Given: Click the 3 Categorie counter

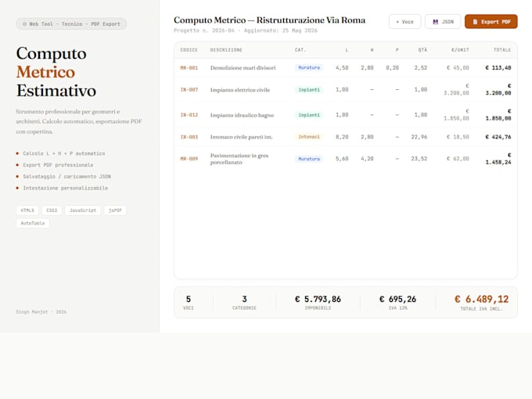Looking at the screenshot, I should tap(244, 302).
